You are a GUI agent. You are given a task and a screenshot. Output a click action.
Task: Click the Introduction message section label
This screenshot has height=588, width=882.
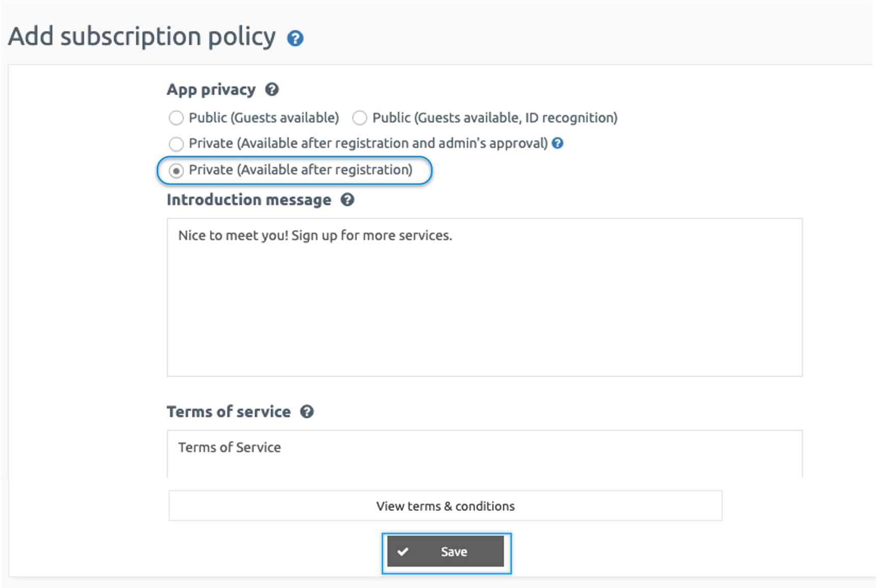point(249,200)
